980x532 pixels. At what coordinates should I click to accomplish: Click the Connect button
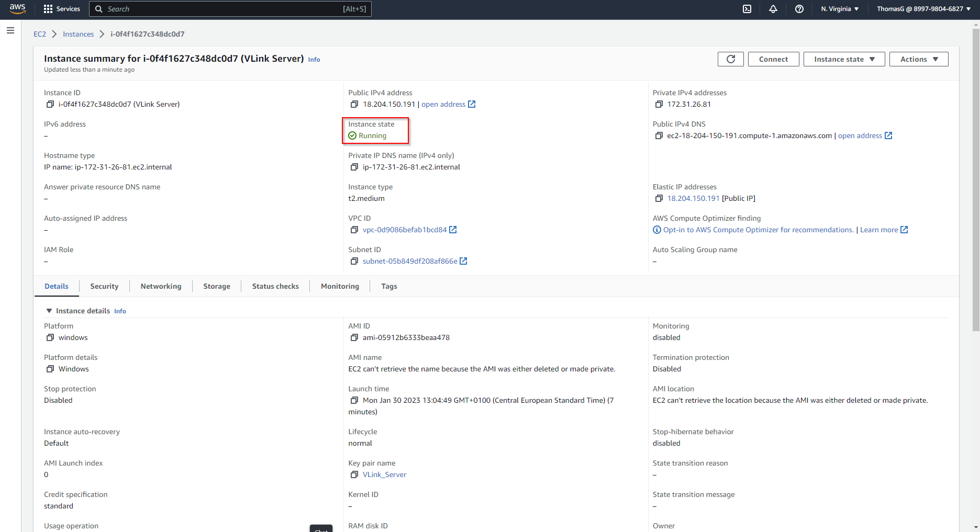pos(773,59)
